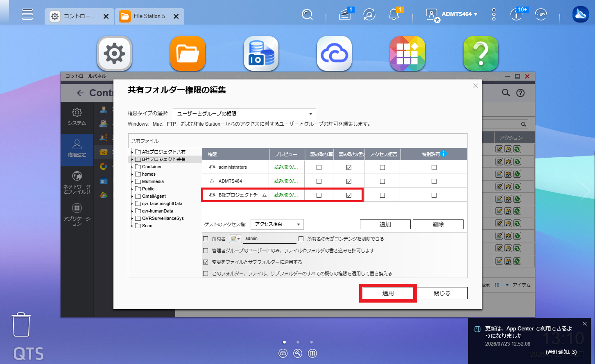Image resolution: width=595 pixels, height=364 pixels.
Task: Open the desktop trash can icon
Action: pos(21,324)
